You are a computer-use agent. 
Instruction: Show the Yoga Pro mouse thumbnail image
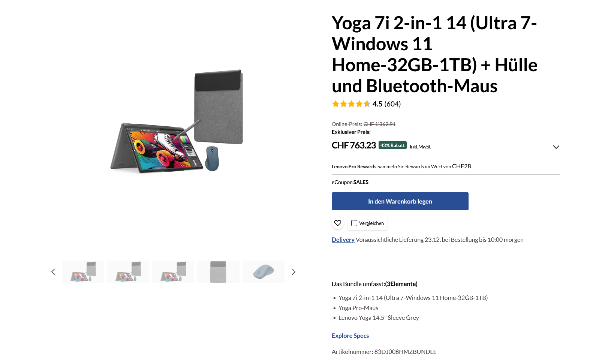coord(264,272)
